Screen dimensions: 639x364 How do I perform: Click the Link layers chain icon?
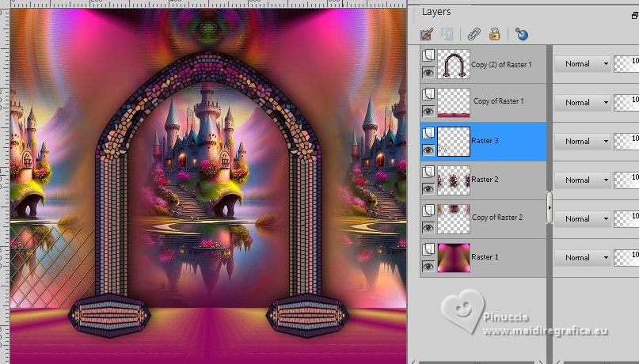(x=474, y=34)
